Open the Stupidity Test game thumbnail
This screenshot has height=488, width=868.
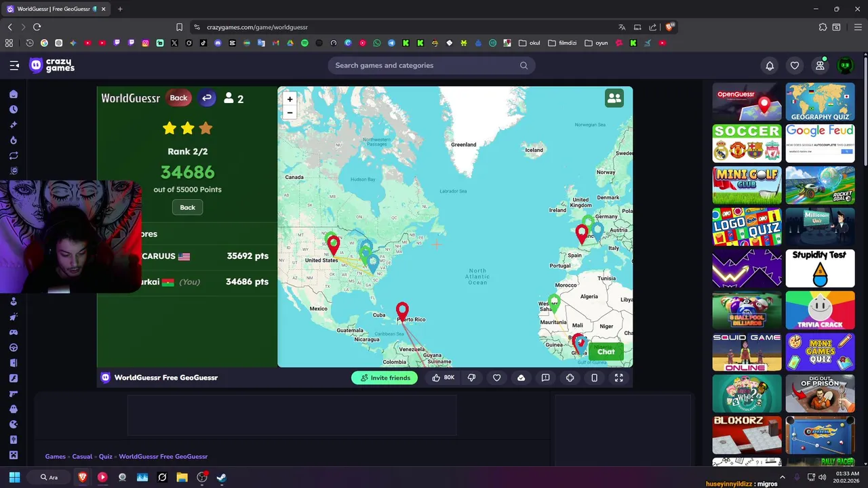point(820,268)
